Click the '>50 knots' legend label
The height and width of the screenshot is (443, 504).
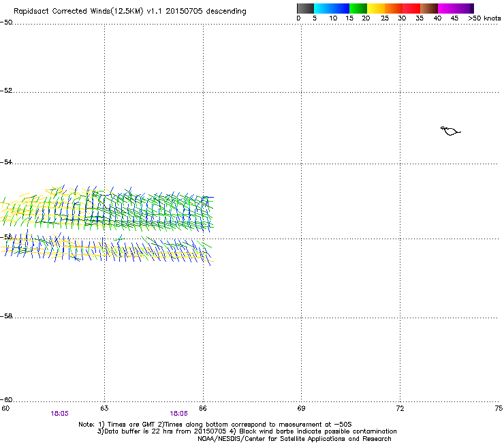tap(484, 18)
